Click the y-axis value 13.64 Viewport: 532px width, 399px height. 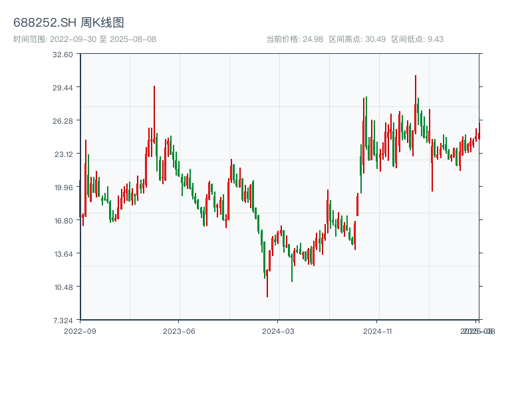click(63, 254)
